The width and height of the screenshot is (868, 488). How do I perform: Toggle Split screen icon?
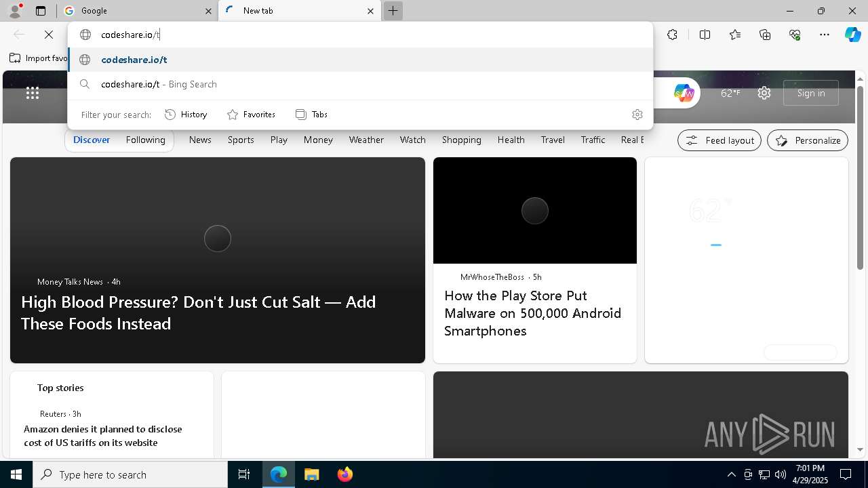(x=705, y=35)
